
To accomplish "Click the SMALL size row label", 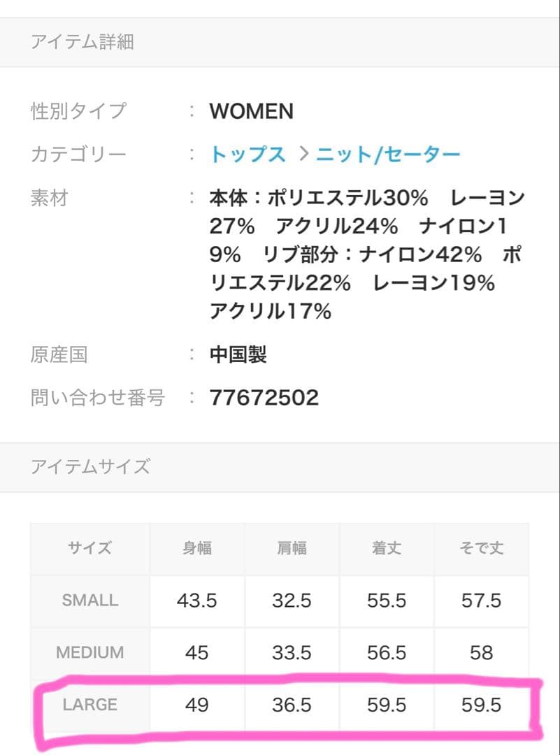I will click(89, 600).
